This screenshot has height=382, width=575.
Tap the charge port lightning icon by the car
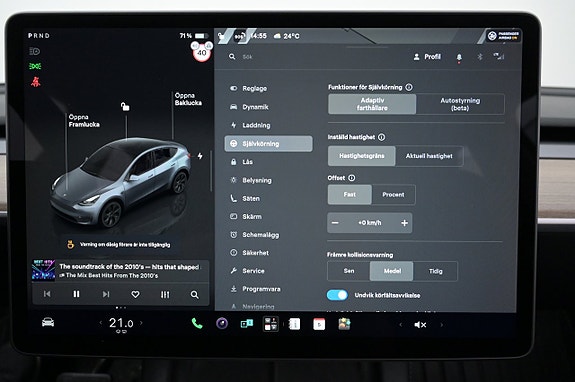(x=200, y=156)
